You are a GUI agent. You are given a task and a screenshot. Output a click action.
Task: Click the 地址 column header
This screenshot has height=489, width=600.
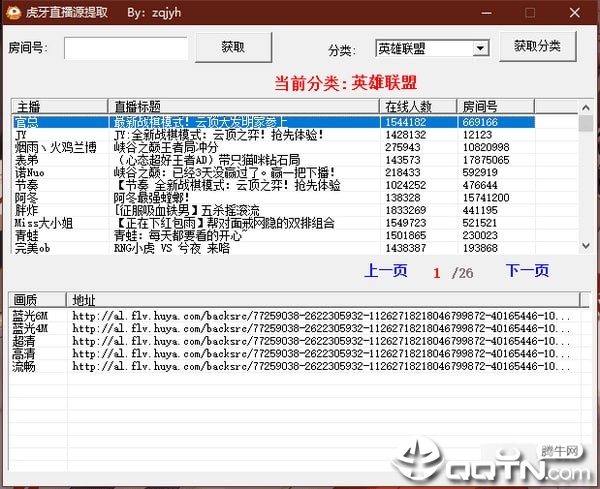[323, 300]
